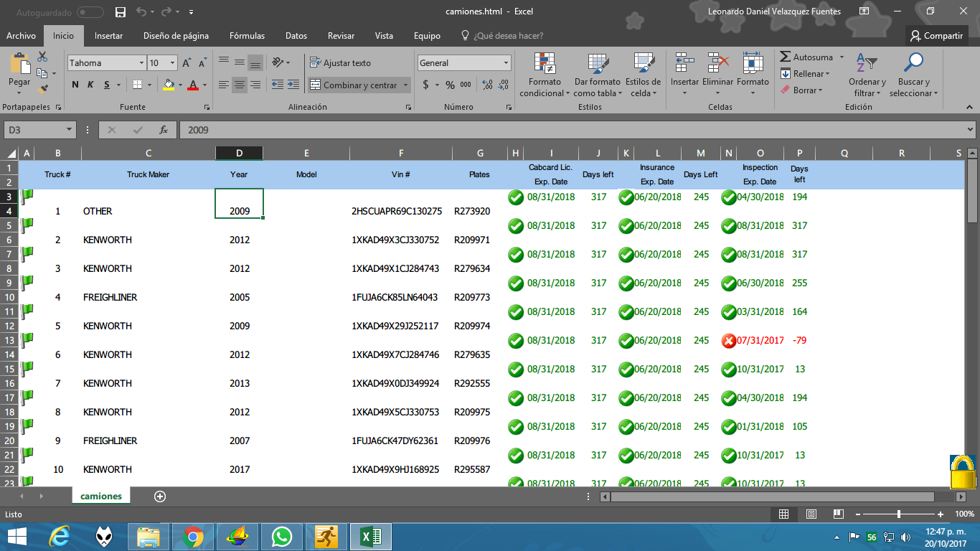This screenshot has width=980, height=551.
Task: Click the decrease decimals icon
Action: pyautogui.click(x=503, y=85)
